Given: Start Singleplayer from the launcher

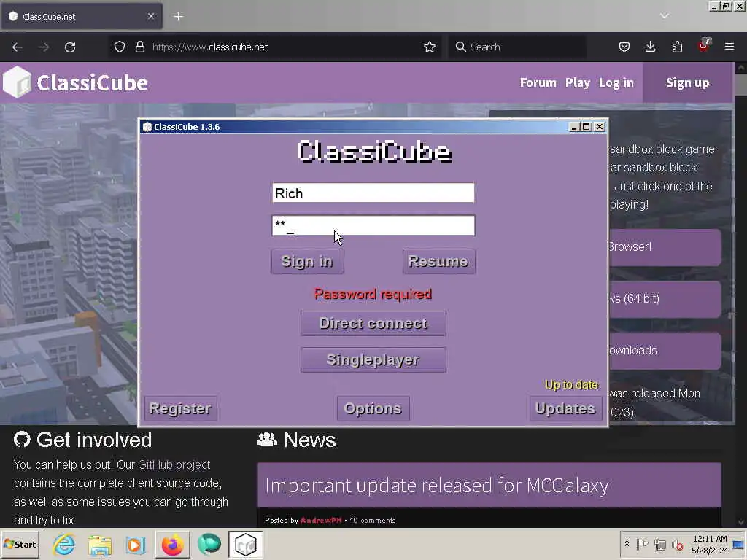Looking at the screenshot, I should point(373,360).
